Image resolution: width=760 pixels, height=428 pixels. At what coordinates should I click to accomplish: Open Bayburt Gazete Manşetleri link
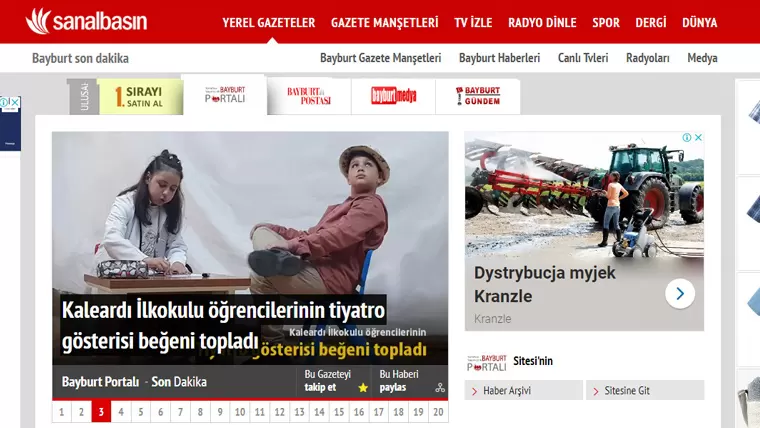point(380,58)
